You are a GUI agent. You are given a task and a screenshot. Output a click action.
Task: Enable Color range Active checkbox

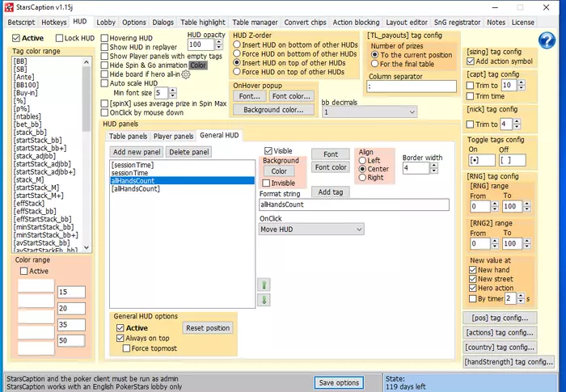pos(24,271)
